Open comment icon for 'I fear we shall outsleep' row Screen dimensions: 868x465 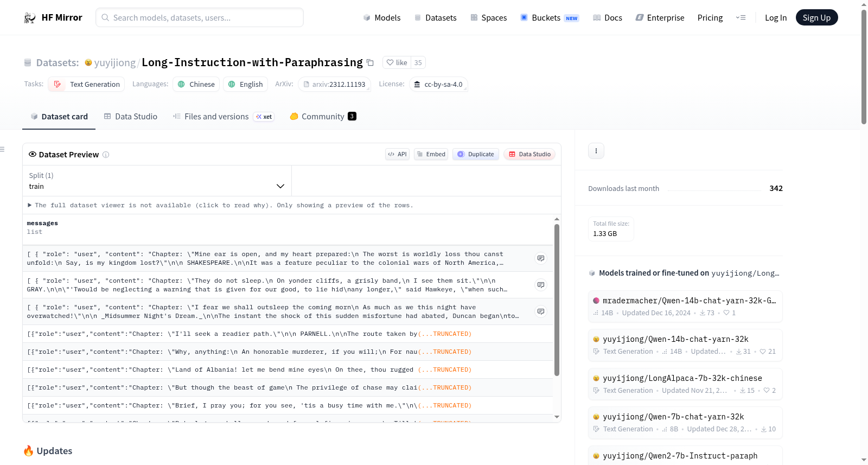pyautogui.click(x=541, y=311)
